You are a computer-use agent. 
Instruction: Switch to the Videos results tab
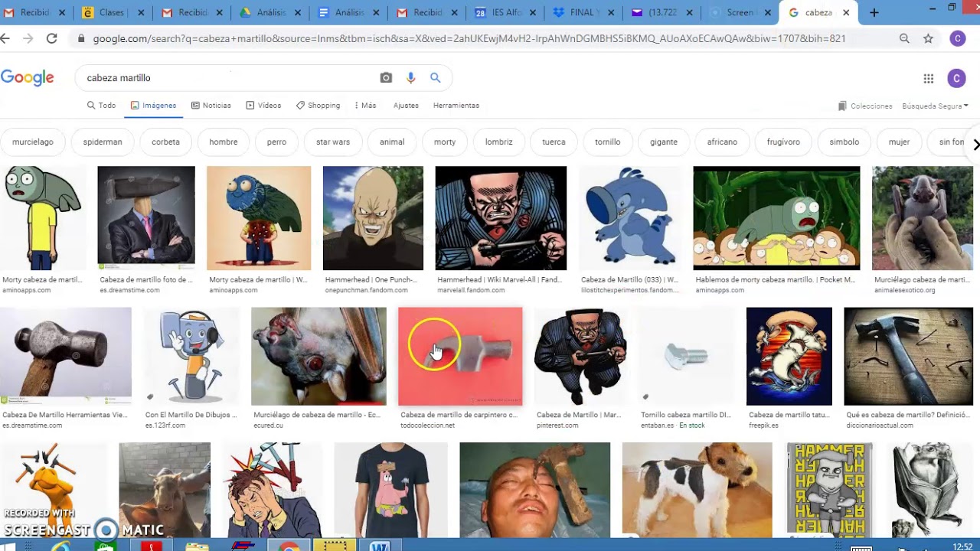click(x=263, y=106)
